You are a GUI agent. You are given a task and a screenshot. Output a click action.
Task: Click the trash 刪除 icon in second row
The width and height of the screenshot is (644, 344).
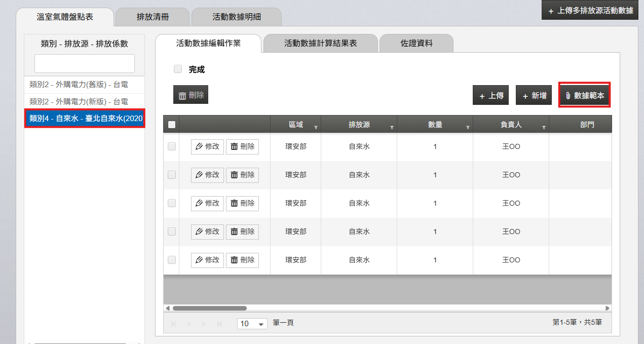[242, 175]
